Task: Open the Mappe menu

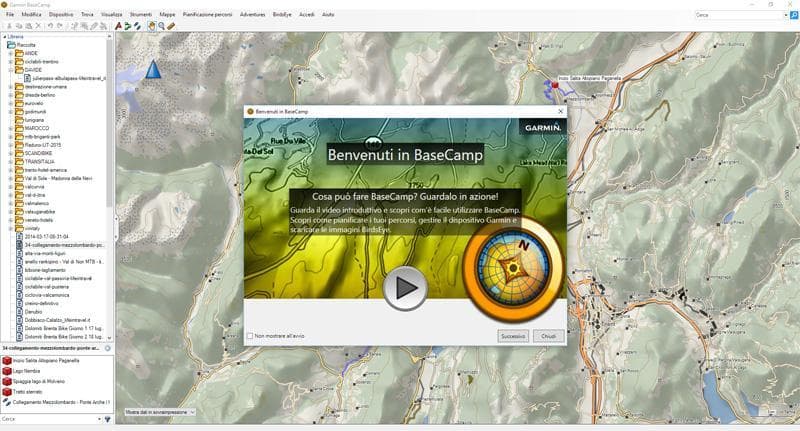Action: (x=167, y=15)
